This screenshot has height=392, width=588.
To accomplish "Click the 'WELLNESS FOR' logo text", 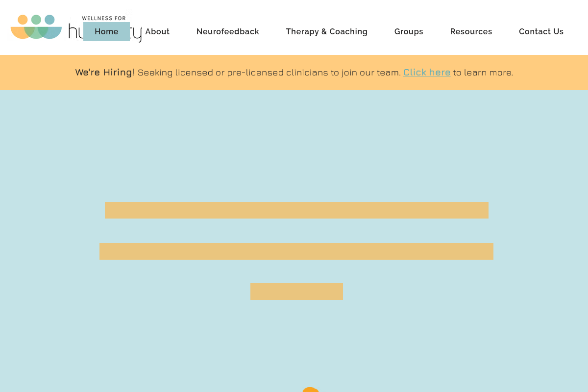I will point(104,19).
